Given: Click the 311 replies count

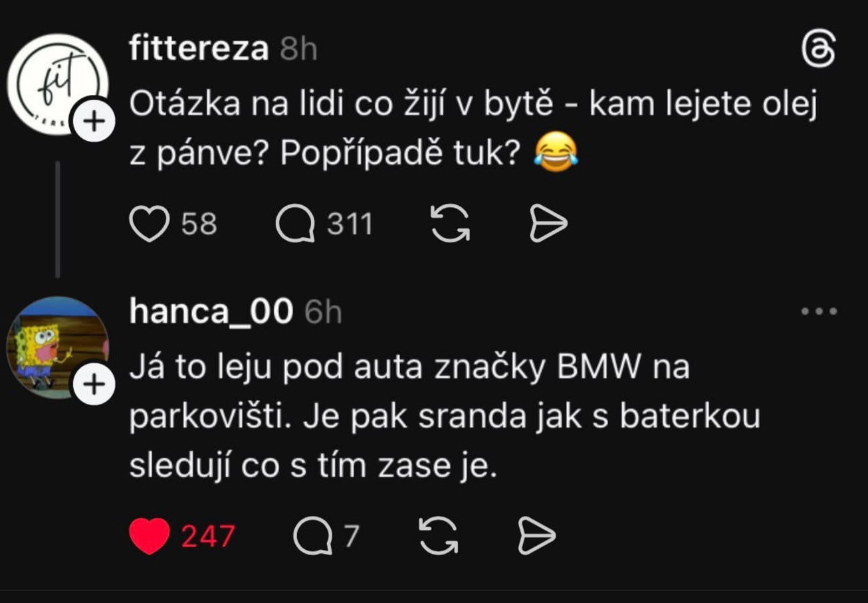Looking at the screenshot, I should click(x=350, y=224).
